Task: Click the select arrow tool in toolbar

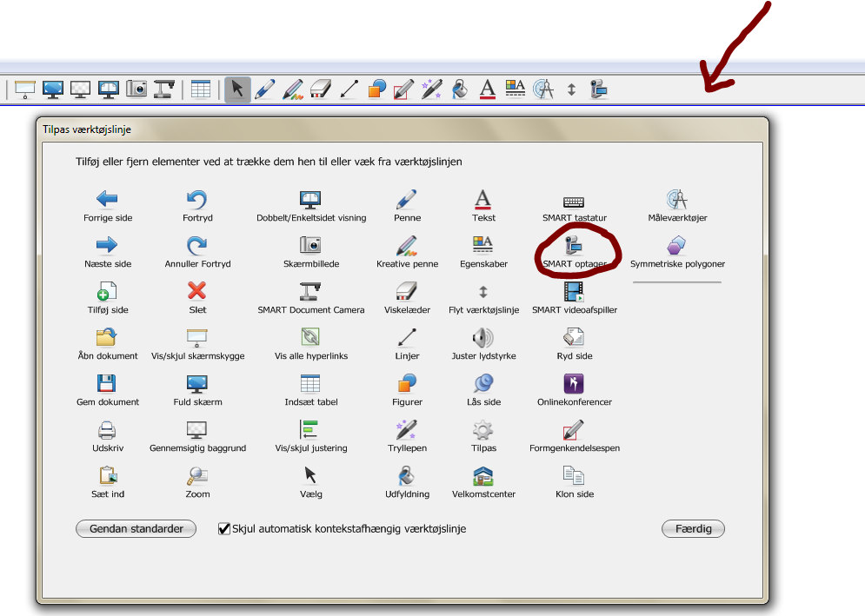Action: [237, 89]
